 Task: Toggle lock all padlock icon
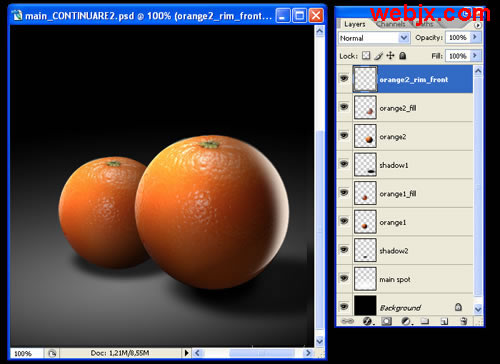click(x=403, y=55)
